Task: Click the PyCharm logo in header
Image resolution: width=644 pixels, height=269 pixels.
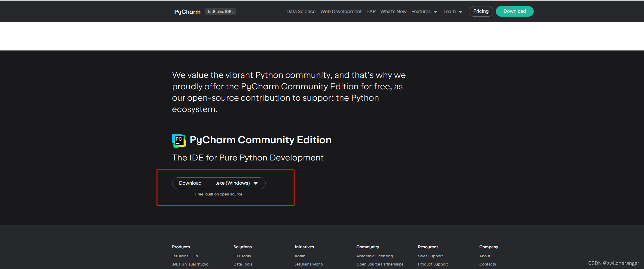Action: [187, 12]
